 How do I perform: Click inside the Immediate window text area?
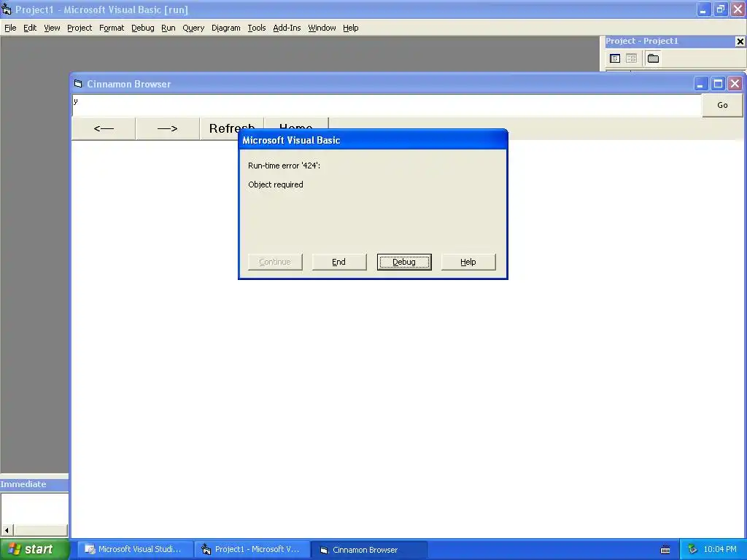click(x=34, y=508)
